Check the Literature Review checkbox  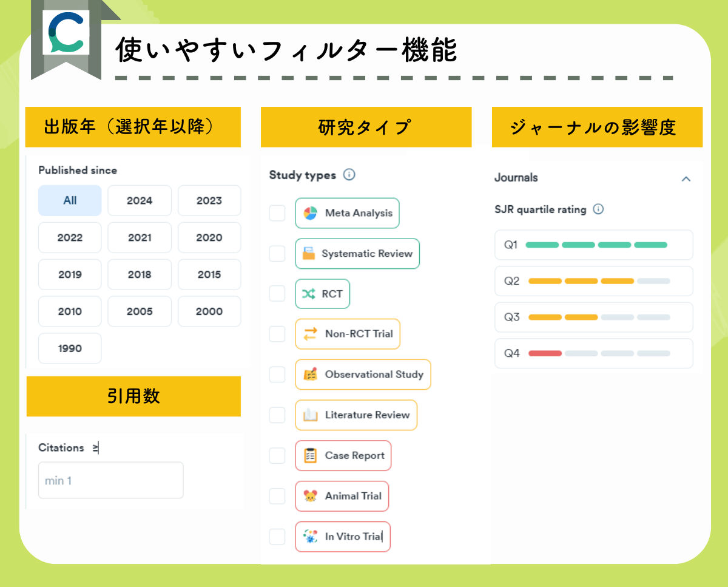(277, 415)
